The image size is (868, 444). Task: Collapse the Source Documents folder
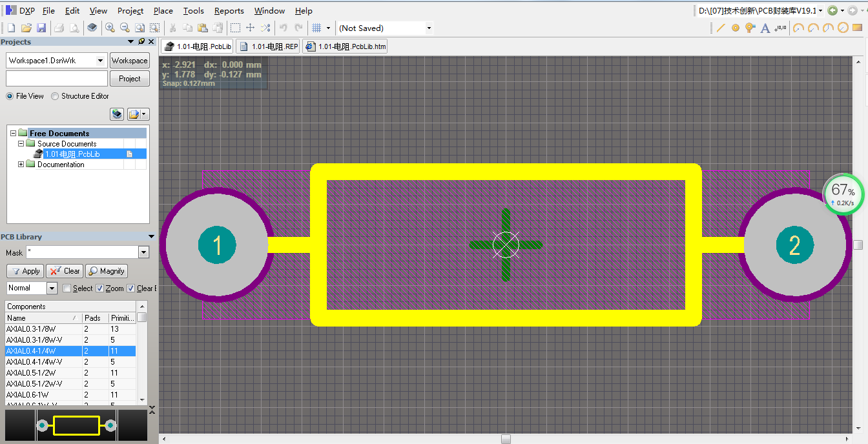click(21, 144)
